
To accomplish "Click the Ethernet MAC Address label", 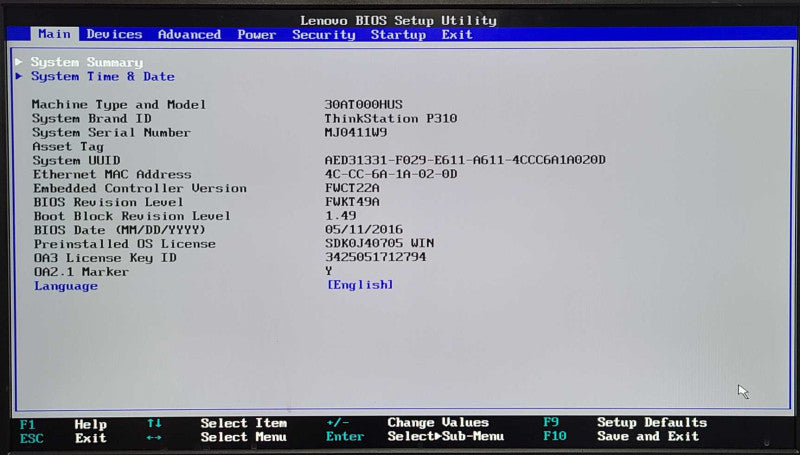I will 112,174.
